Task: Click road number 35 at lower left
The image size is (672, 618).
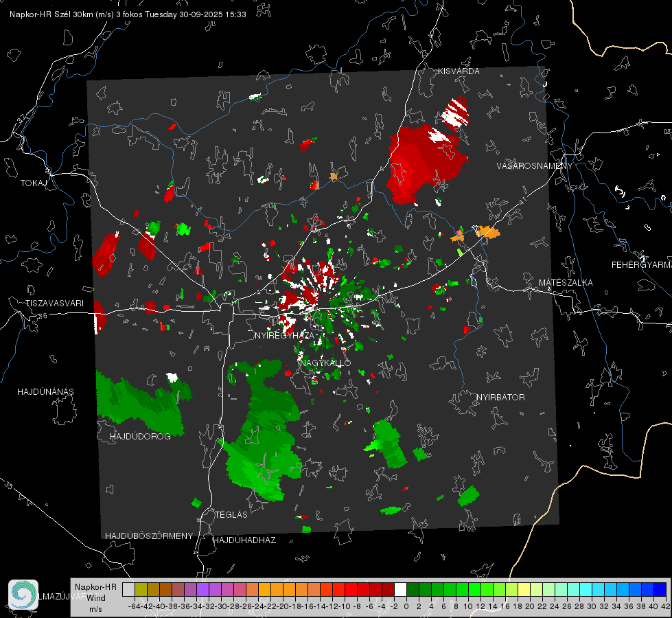Action: coord(8,485)
